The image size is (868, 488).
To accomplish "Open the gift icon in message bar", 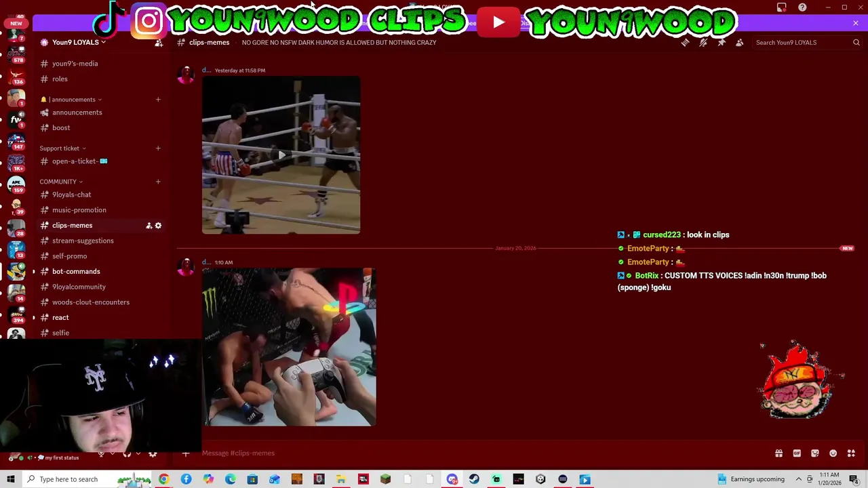I will click(778, 453).
